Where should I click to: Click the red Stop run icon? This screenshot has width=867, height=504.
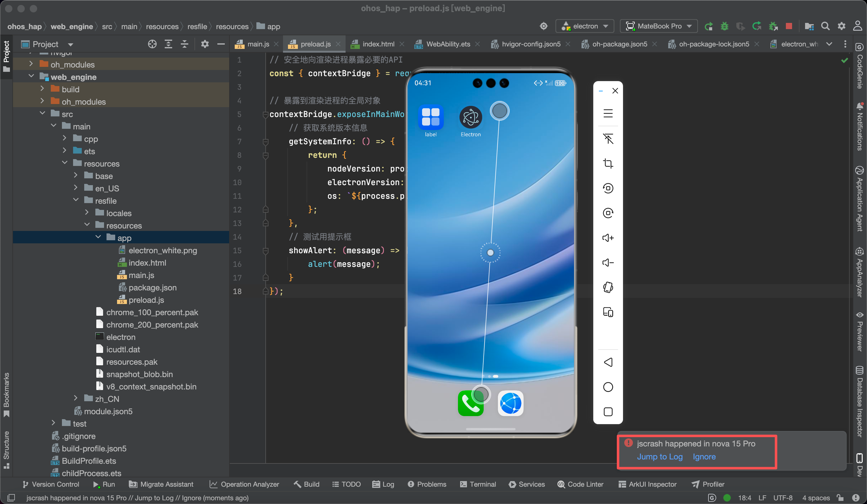[x=789, y=26]
